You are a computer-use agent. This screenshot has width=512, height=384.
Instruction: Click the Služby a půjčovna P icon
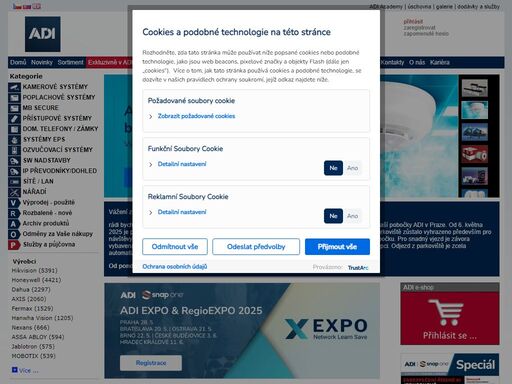[13, 245]
